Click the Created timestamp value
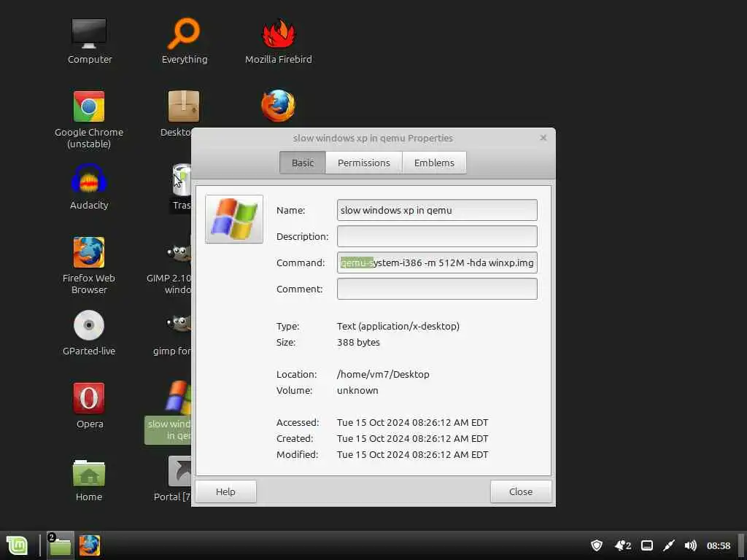Viewport: 747px width, 560px height. [x=412, y=438]
